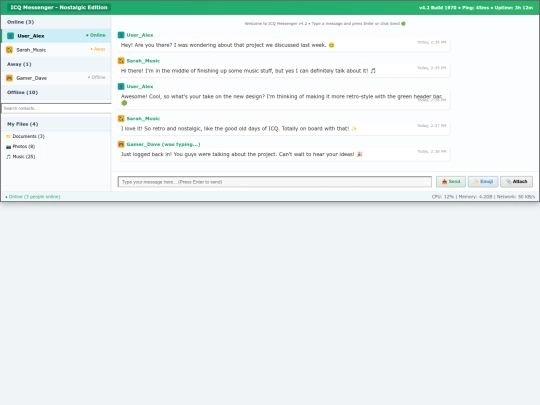
Task: Click green circle emoji under 'Awesome! Cool' message
Action: pyautogui.click(x=124, y=103)
